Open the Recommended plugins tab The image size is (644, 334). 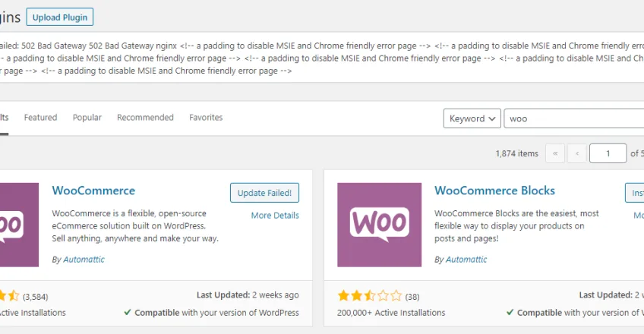[145, 118]
